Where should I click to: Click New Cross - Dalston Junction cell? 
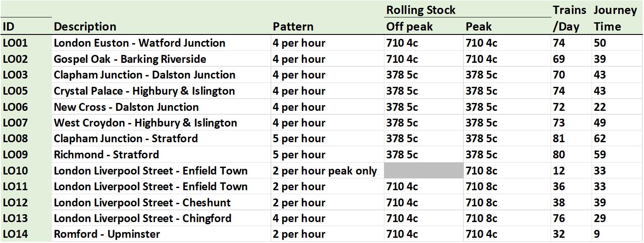click(126, 107)
